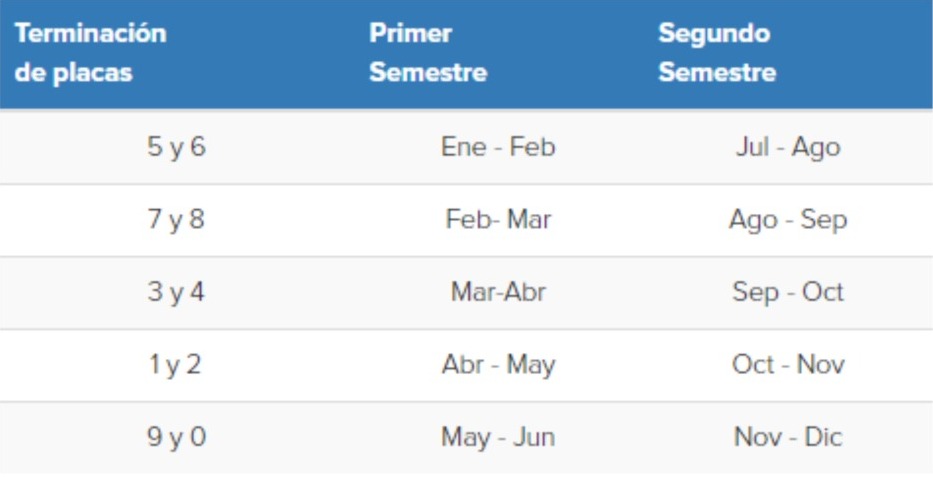Select the word "Primer" in the header
This screenshot has height=482, width=933.
[x=411, y=33]
